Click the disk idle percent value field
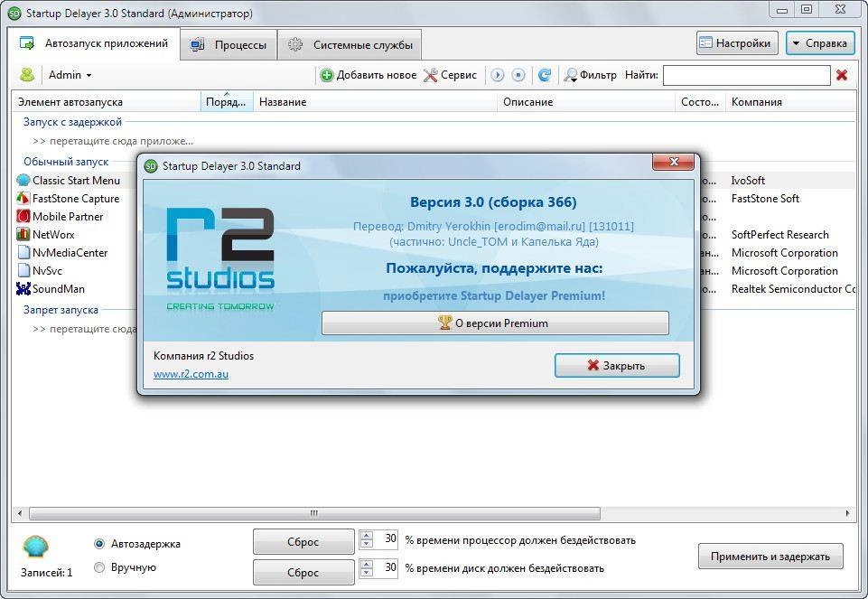This screenshot has height=599, width=868. click(386, 568)
